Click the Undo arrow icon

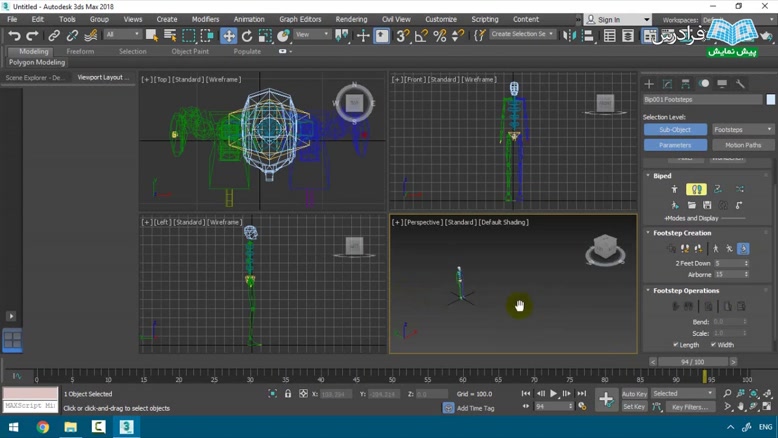(14, 36)
